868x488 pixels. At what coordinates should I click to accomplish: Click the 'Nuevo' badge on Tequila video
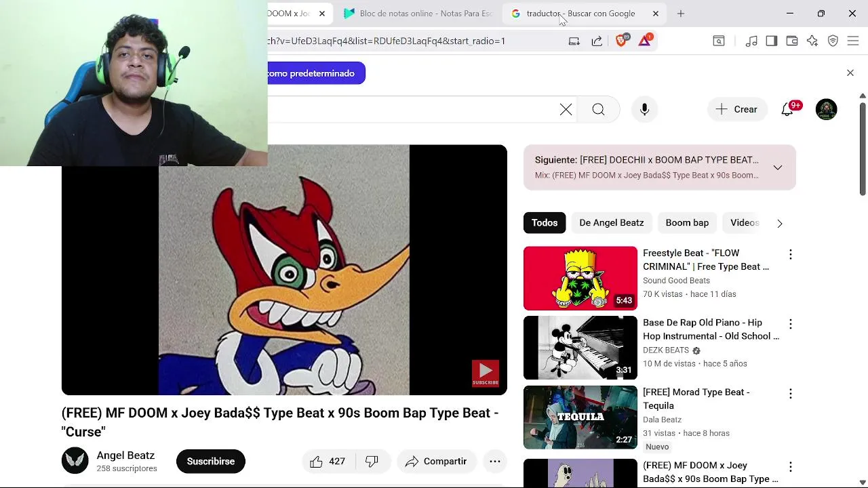click(x=657, y=447)
